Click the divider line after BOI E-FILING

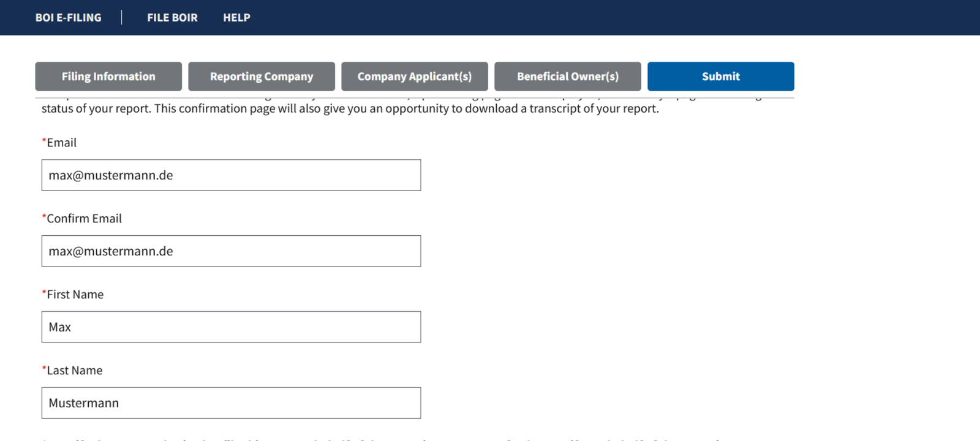(121, 18)
